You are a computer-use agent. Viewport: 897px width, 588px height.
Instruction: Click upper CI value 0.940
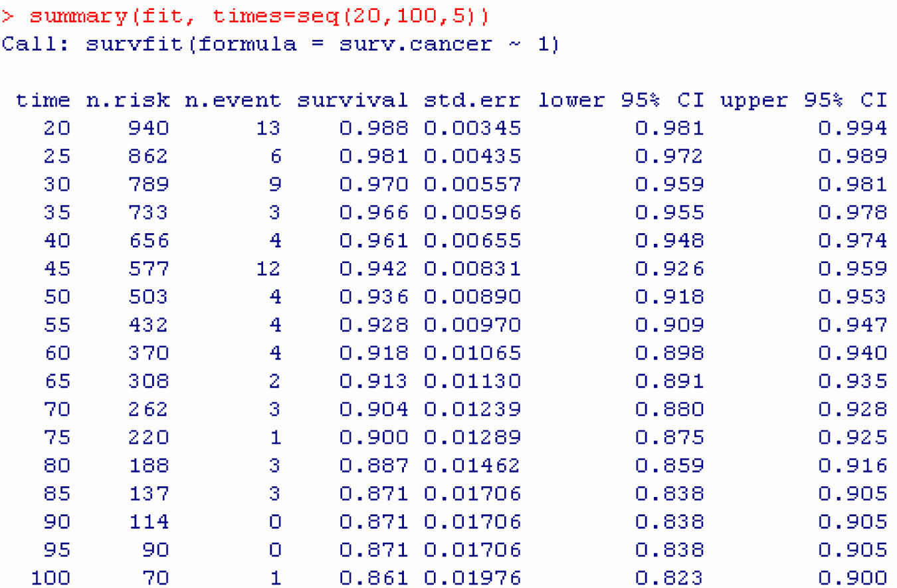click(x=852, y=353)
